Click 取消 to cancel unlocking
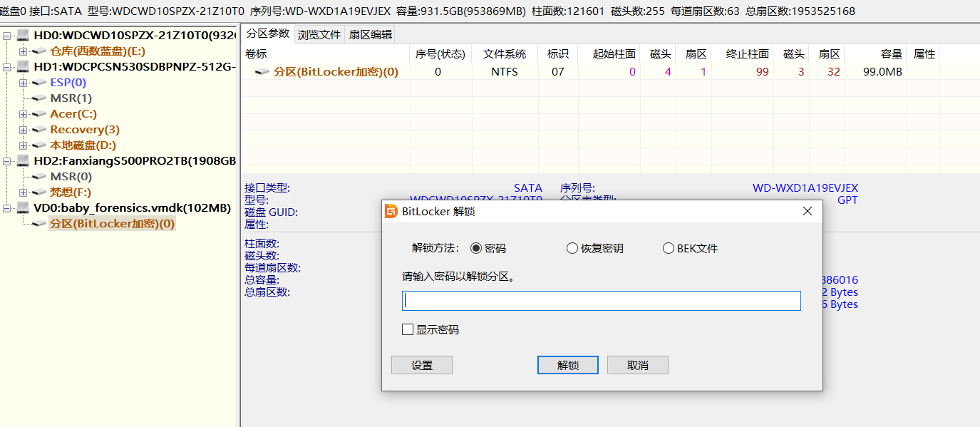This screenshot has height=427, width=980. click(638, 365)
